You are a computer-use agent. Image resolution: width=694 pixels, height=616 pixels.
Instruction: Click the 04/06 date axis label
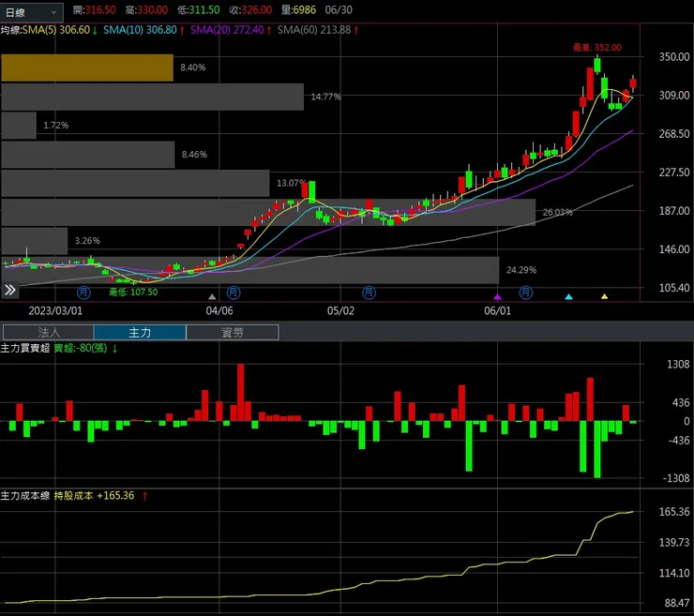tap(219, 310)
